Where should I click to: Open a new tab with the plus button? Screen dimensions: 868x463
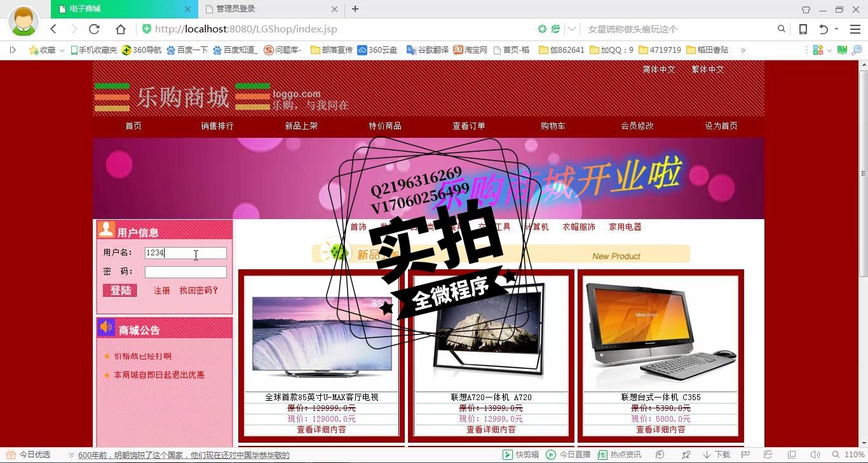pos(355,9)
